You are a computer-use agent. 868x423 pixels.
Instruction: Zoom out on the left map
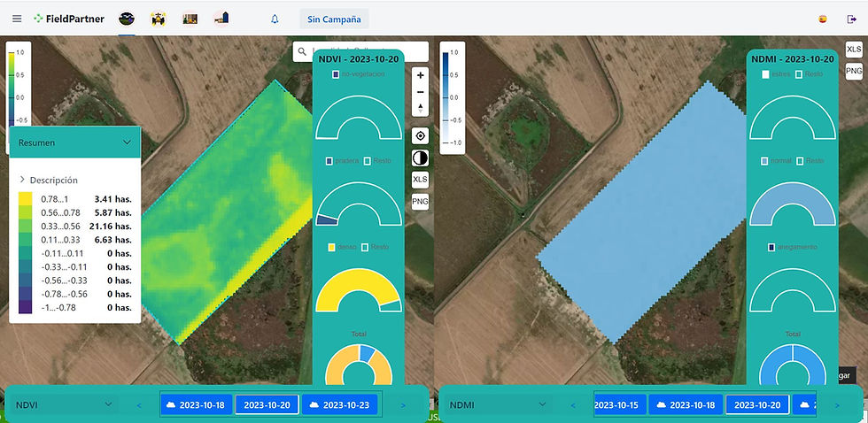click(420, 92)
